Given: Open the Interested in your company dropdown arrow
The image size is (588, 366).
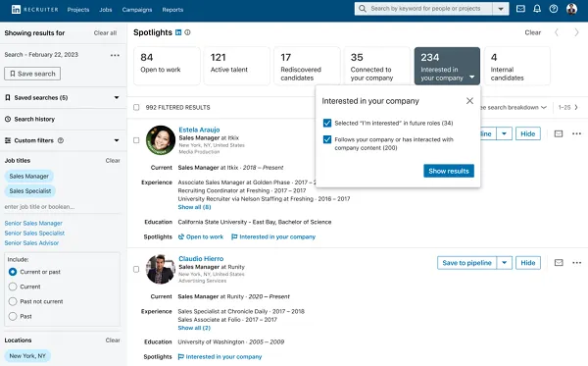Looking at the screenshot, I should click(471, 77).
